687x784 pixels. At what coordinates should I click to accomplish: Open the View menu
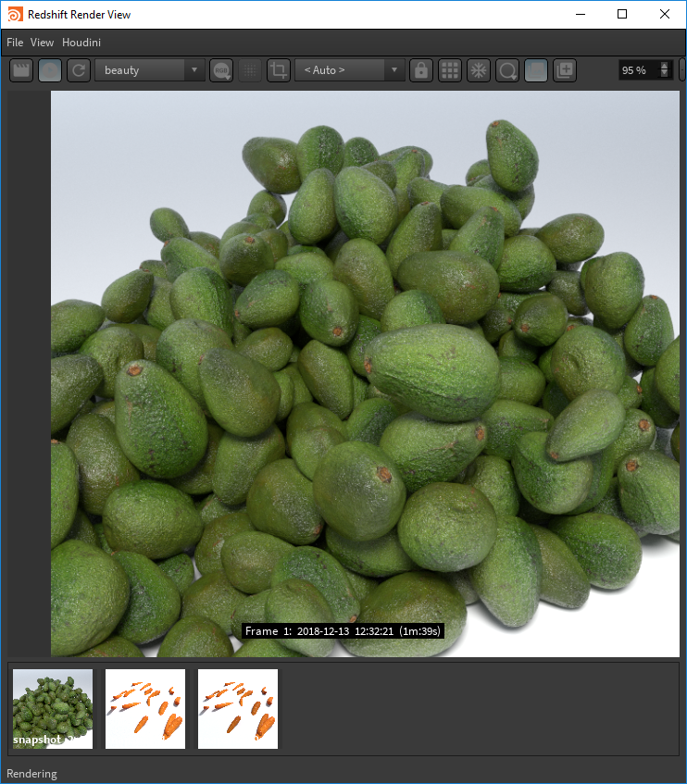point(43,43)
